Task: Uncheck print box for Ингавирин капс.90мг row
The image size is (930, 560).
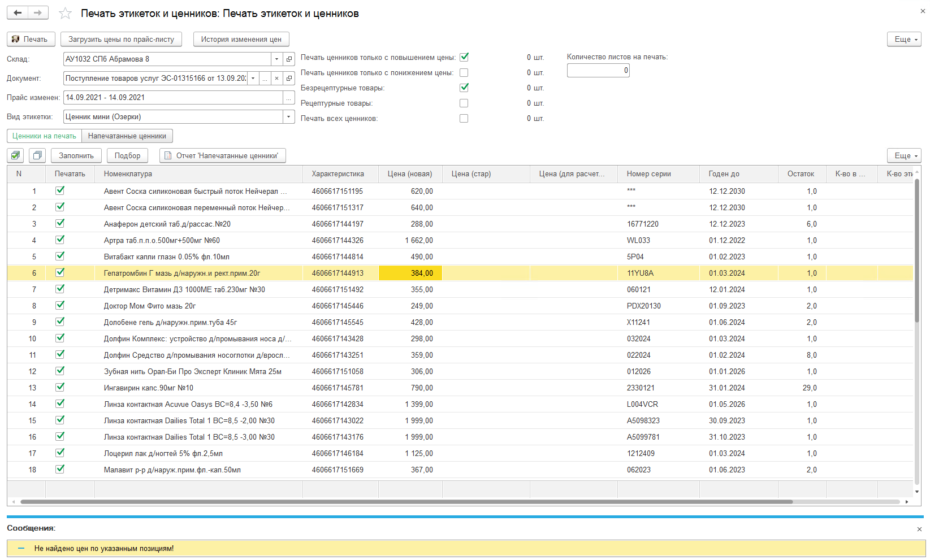Action: [x=60, y=388]
